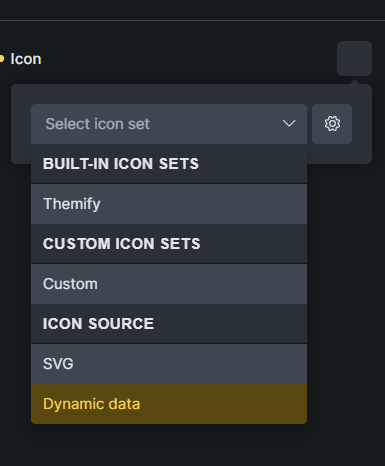Image resolution: width=385 pixels, height=466 pixels.
Task: Click the Icon control label
Action: tap(26, 59)
